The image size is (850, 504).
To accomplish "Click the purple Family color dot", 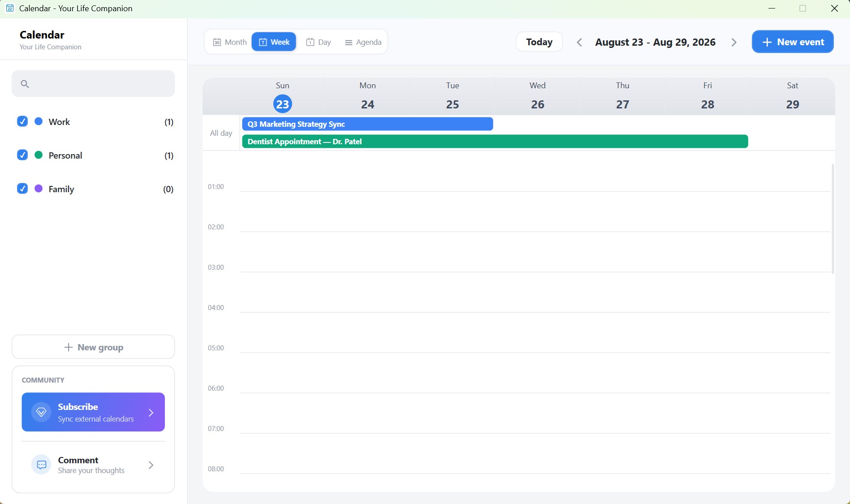I will [x=39, y=189].
